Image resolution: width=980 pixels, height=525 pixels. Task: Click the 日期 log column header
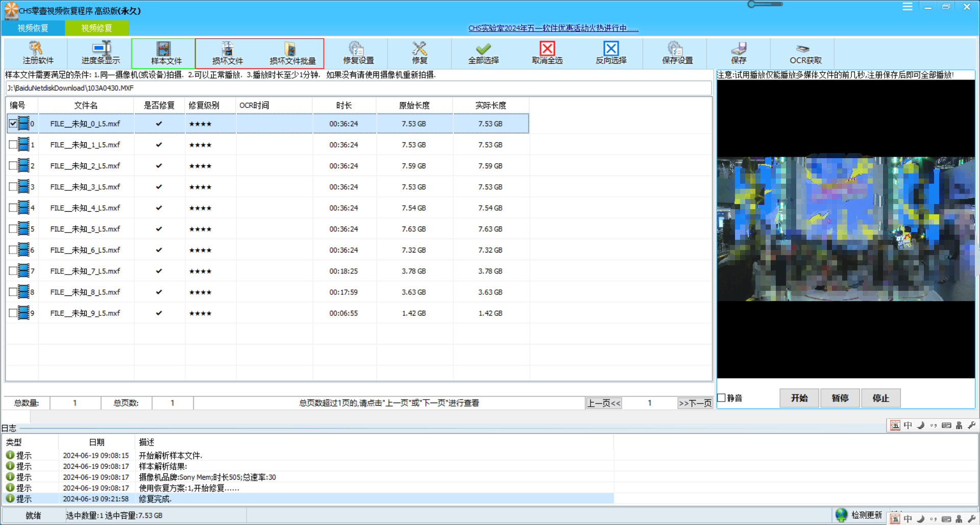(97, 442)
